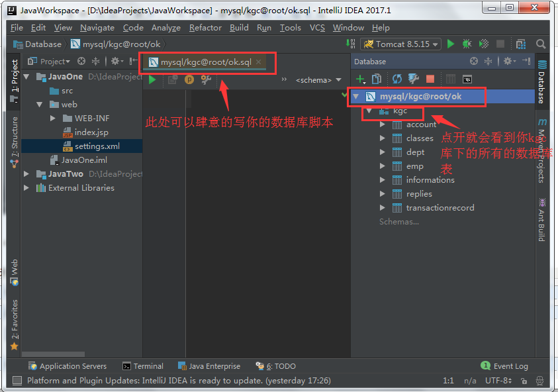Expand the account table node
Viewport: 558px width, 392px height.
click(x=382, y=124)
